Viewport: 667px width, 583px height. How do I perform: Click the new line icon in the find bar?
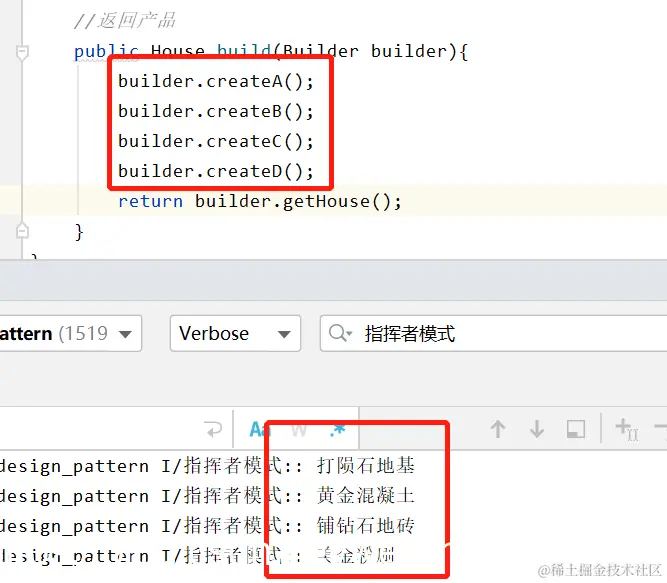[213, 429]
